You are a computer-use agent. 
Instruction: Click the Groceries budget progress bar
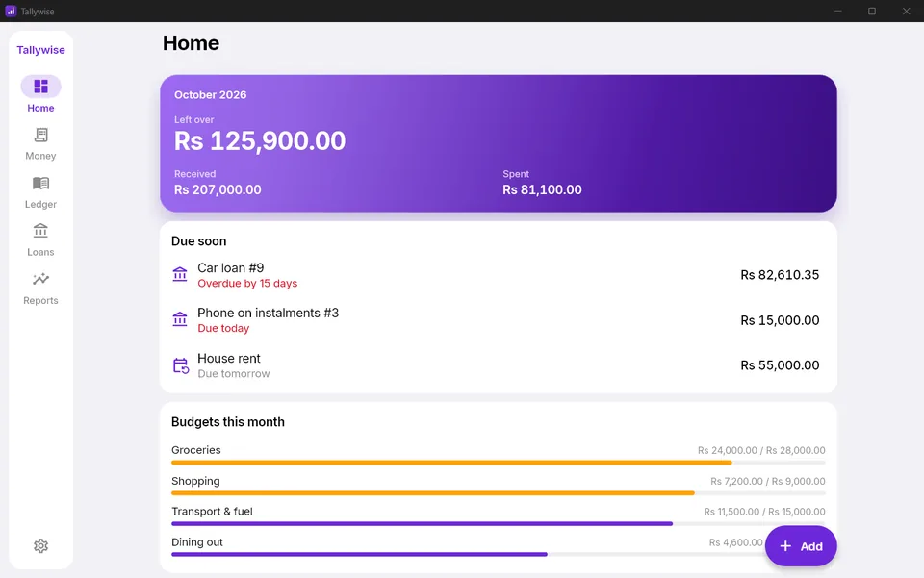(498, 463)
